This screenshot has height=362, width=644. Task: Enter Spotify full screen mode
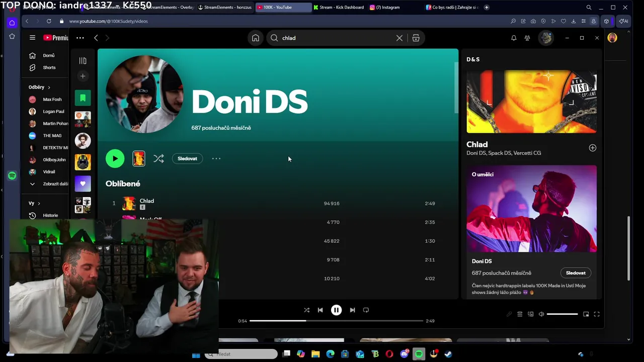[x=597, y=314]
